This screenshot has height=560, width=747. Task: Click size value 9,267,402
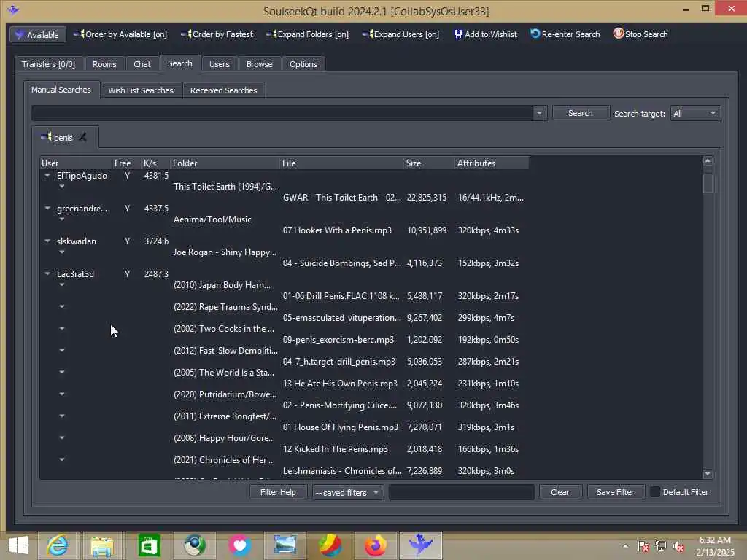(x=424, y=318)
